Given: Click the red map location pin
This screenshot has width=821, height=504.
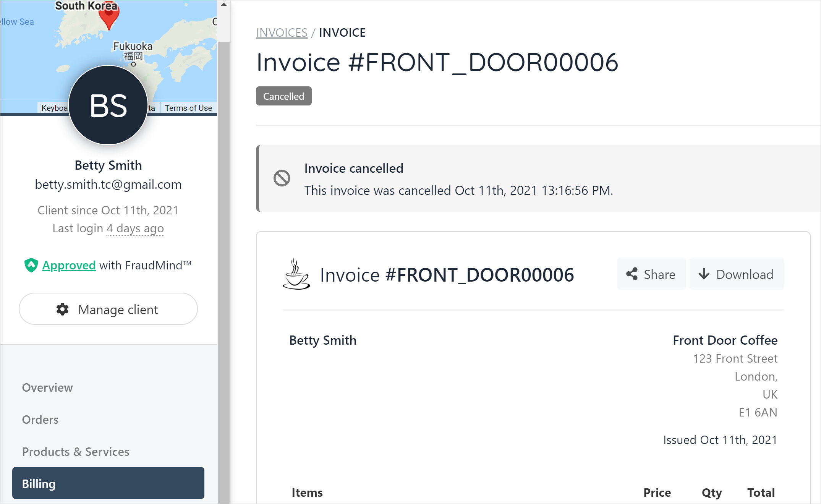Looking at the screenshot, I should [x=109, y=15].
